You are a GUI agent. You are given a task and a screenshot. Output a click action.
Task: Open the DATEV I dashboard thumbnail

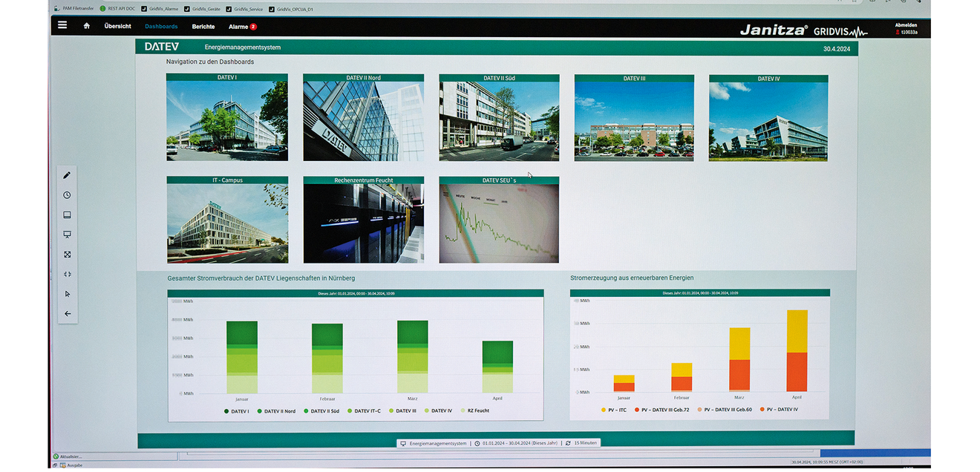(226, 117)
